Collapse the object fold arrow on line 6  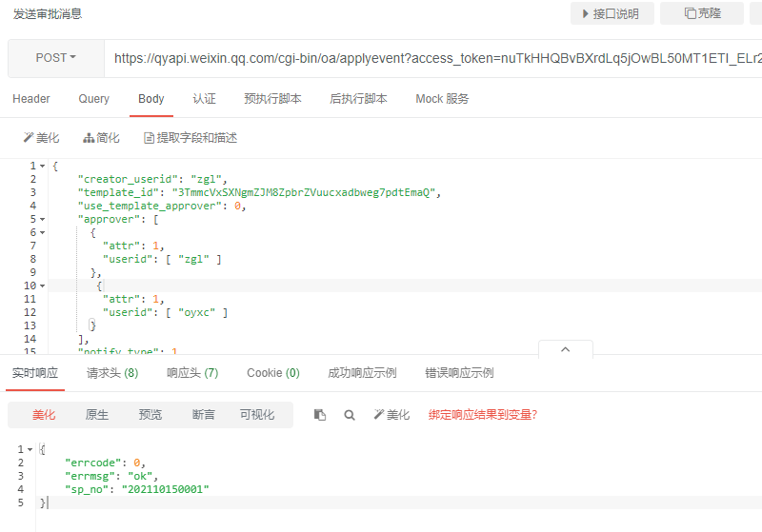point(43,232)
